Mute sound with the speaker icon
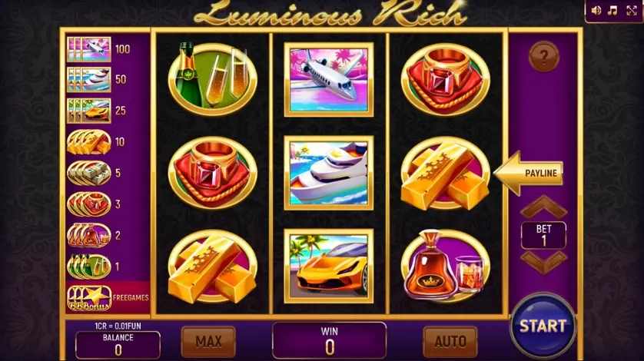644x361 pixels. [x=596, y=11]
